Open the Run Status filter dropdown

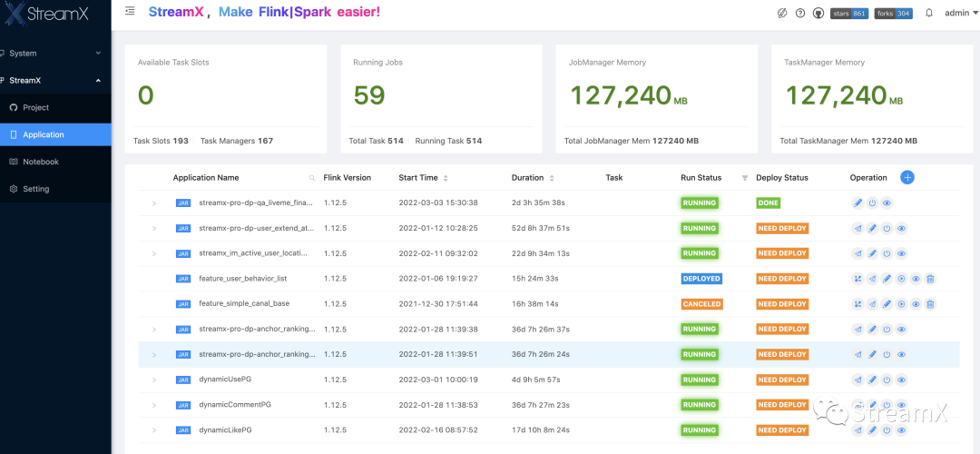click(745, 178)
